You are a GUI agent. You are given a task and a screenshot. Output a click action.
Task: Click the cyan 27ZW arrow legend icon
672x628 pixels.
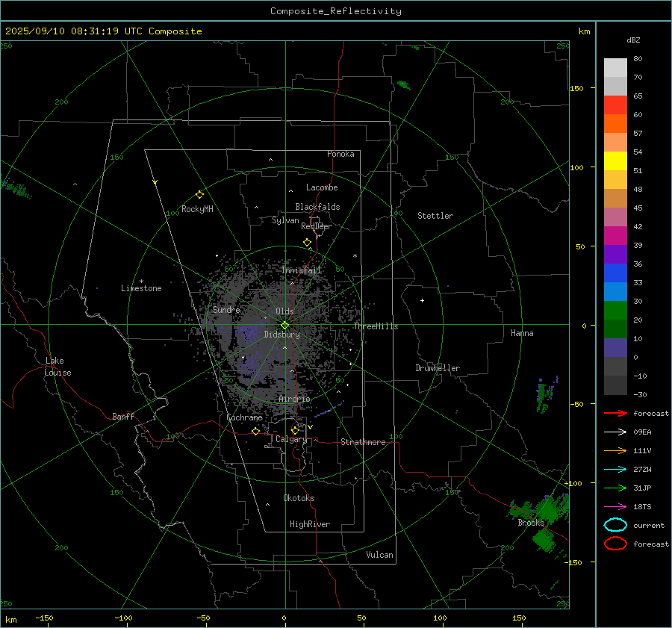pyautogui.click(x=615, y=470)
